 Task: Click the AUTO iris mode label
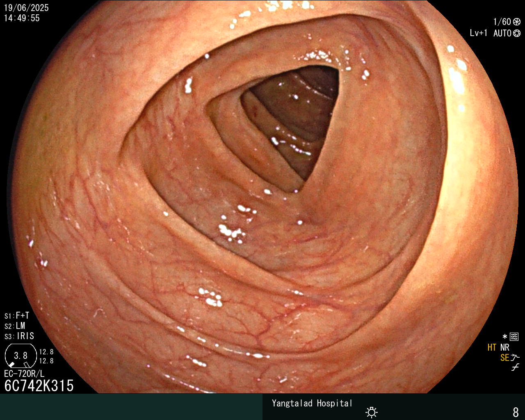pos(502,33)
